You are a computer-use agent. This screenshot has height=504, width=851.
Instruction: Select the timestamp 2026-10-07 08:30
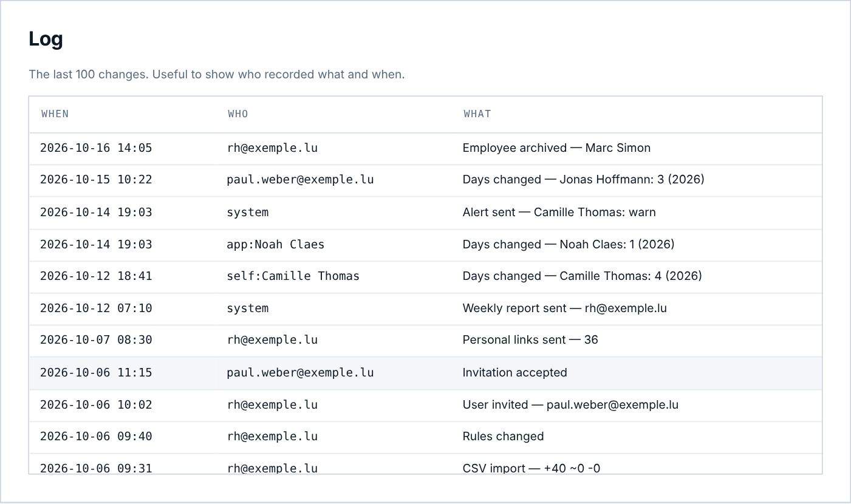coord(96,340)
